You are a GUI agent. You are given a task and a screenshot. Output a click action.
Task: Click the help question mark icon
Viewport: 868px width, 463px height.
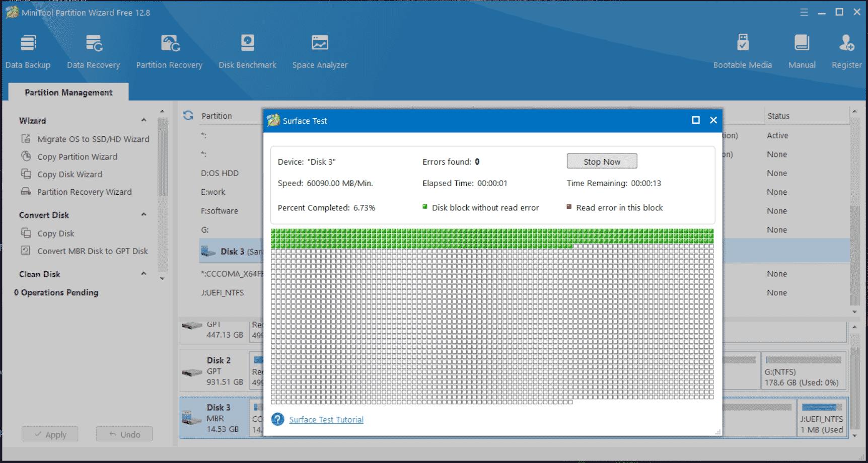[x=278, y=419]
